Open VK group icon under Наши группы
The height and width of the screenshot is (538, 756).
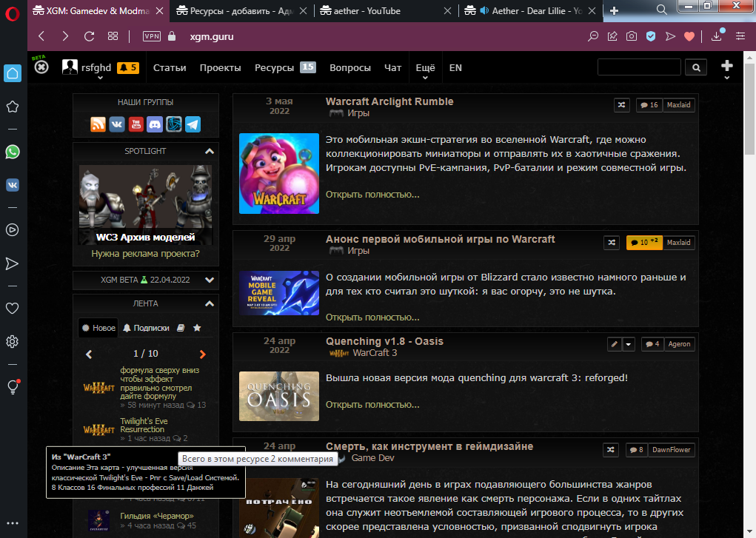point(117,124)
